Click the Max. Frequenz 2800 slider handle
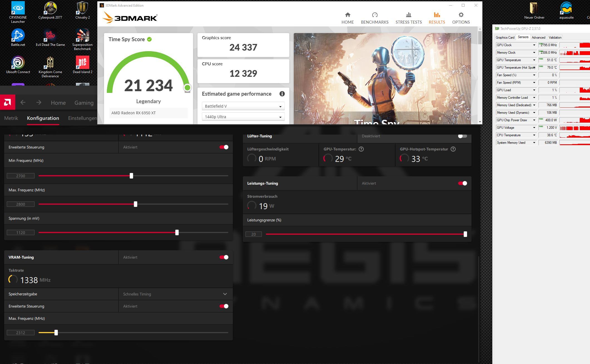 [135, 204]
